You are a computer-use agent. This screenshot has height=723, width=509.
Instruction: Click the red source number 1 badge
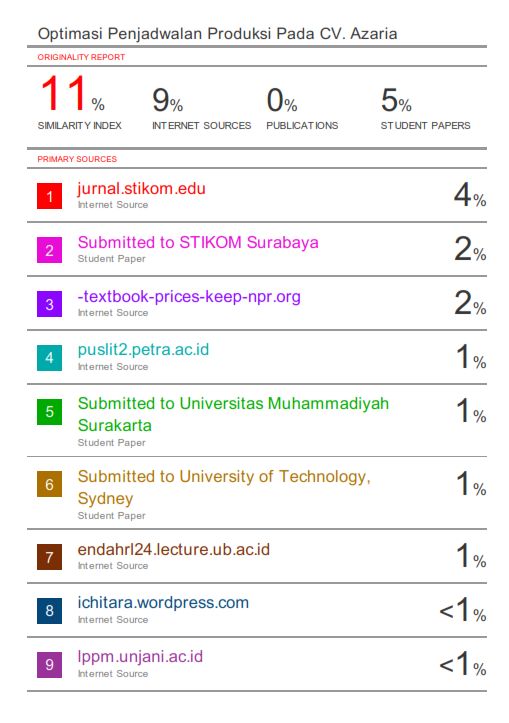coord(49,196)
